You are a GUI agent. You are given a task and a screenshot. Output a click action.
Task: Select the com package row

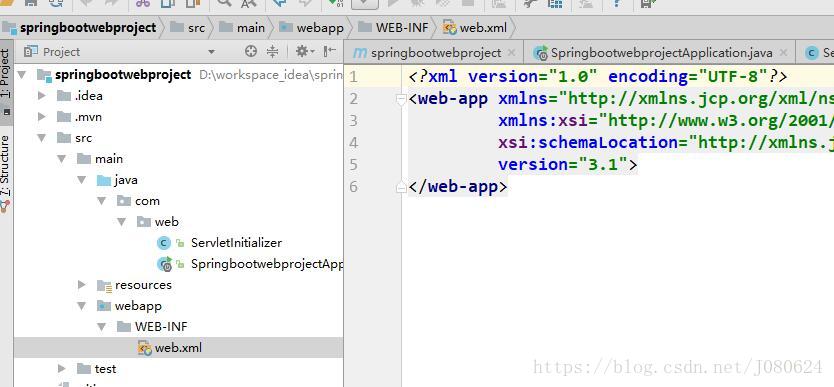178,201
